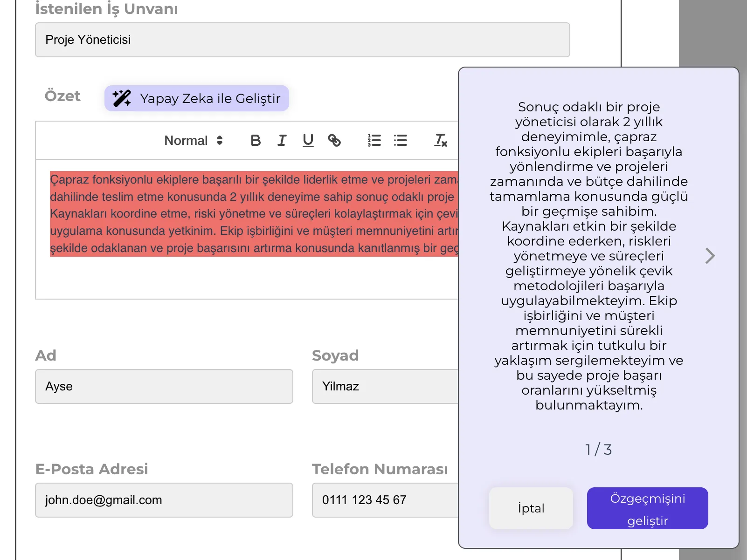Create a numbered list in summary
747x560 pixels.
point(374,140)
